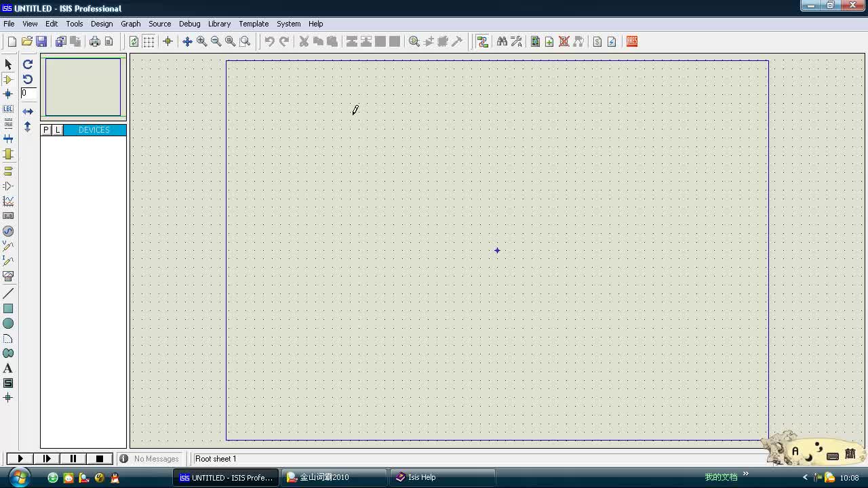868x488 pixels.
Task: Click the Remove Sheet icon
Action: tap(564, 42)
